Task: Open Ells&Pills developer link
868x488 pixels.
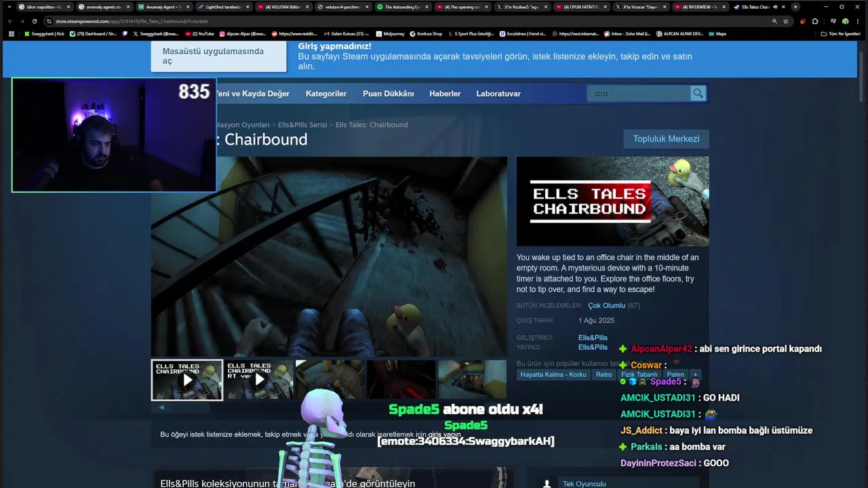Action: (x=593, y=338)
